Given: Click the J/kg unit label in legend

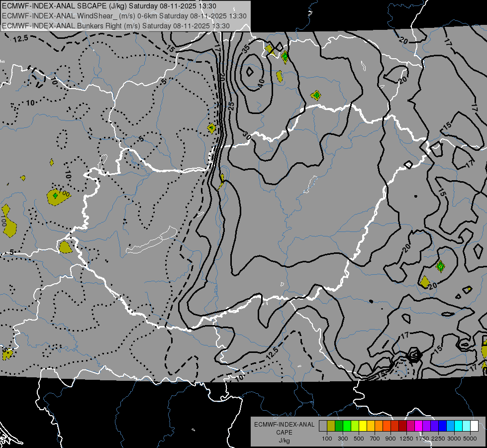Looking at the screenshot, I should tap(284, 441).
